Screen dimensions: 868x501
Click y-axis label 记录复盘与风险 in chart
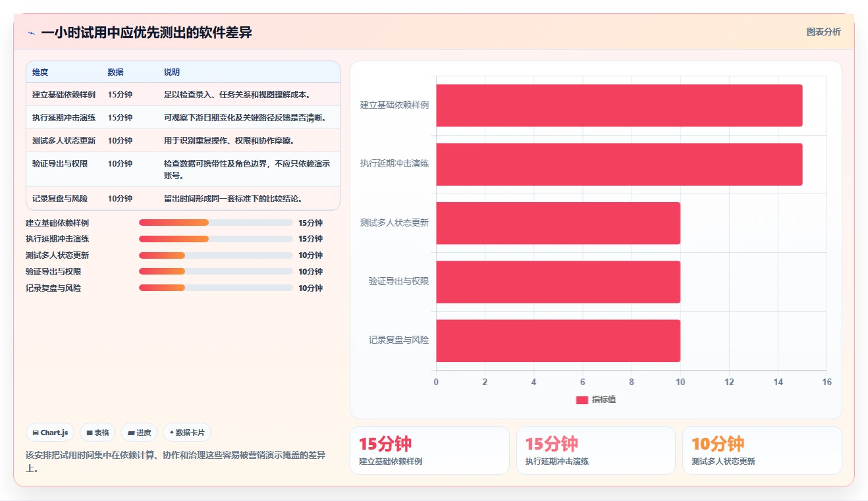(x=398, y=340)
